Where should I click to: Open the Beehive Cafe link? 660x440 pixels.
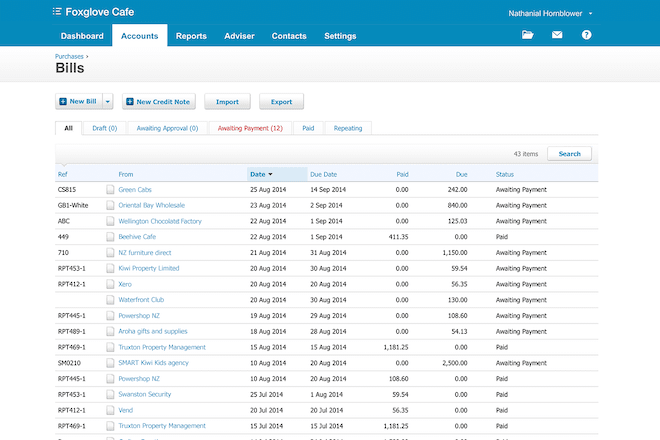pos(137,237)
